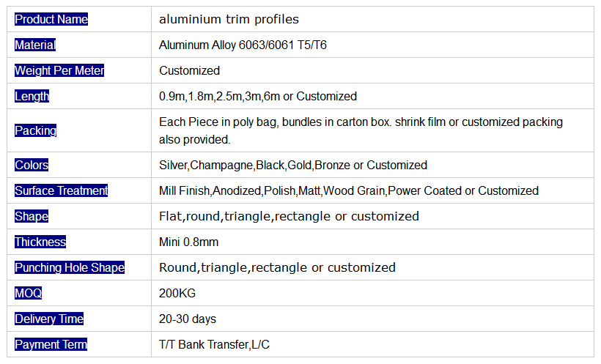601x364 pixels.
Task: Click the Weight Per Meter label
Action: click(x=59, y=70)
